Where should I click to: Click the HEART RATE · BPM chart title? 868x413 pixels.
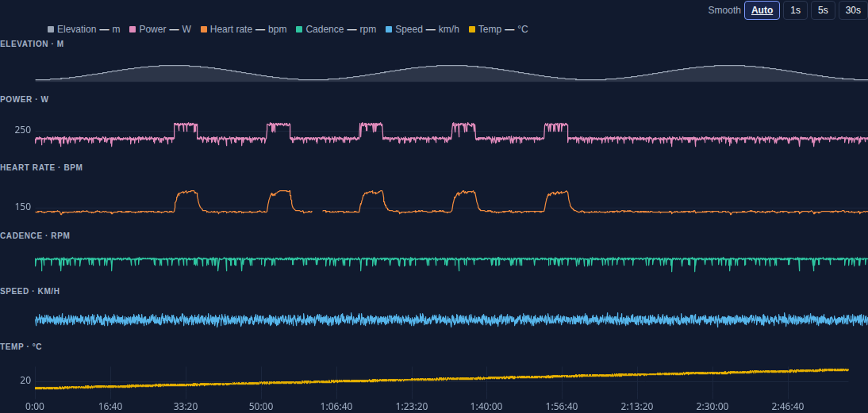[41, 167]
